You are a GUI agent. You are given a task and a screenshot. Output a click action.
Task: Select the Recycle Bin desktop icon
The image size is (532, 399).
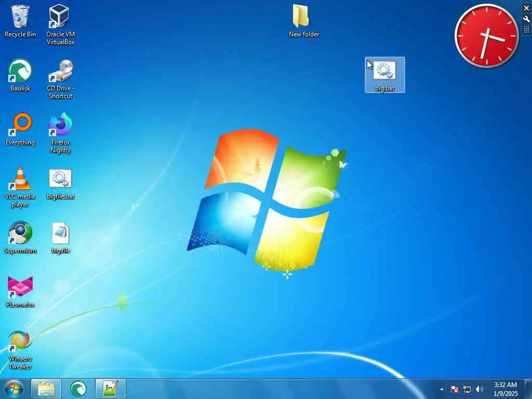(20, 21)
